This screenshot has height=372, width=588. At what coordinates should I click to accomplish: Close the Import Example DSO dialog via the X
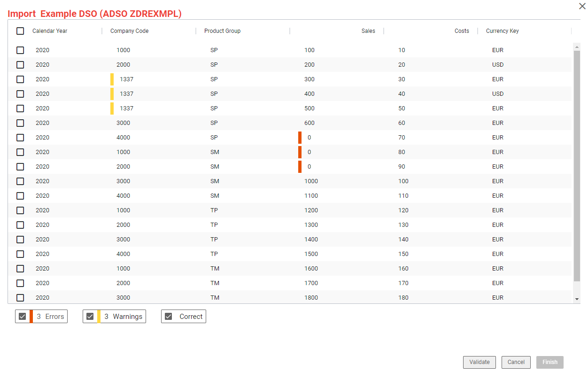point(582,6)
